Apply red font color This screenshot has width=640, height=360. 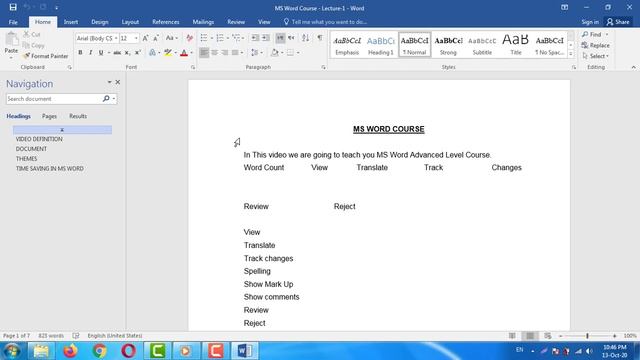(x=184, y=53)
